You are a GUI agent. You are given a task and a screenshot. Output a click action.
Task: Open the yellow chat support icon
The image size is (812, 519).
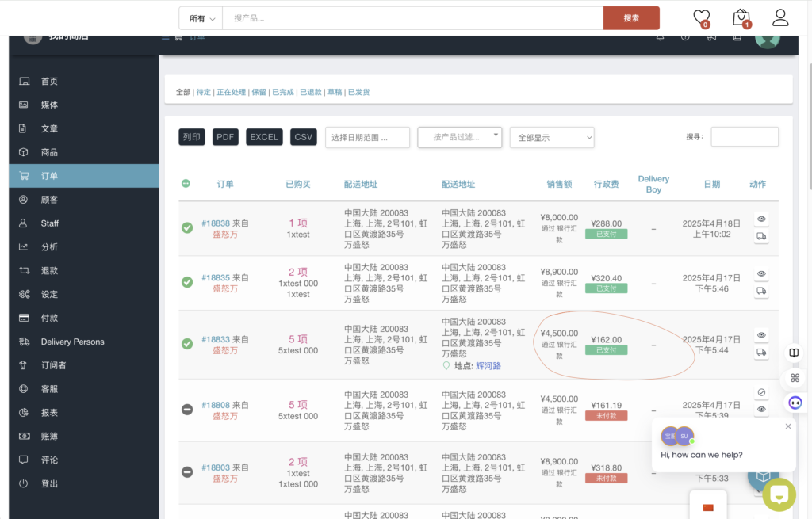[x=779, y=494]
